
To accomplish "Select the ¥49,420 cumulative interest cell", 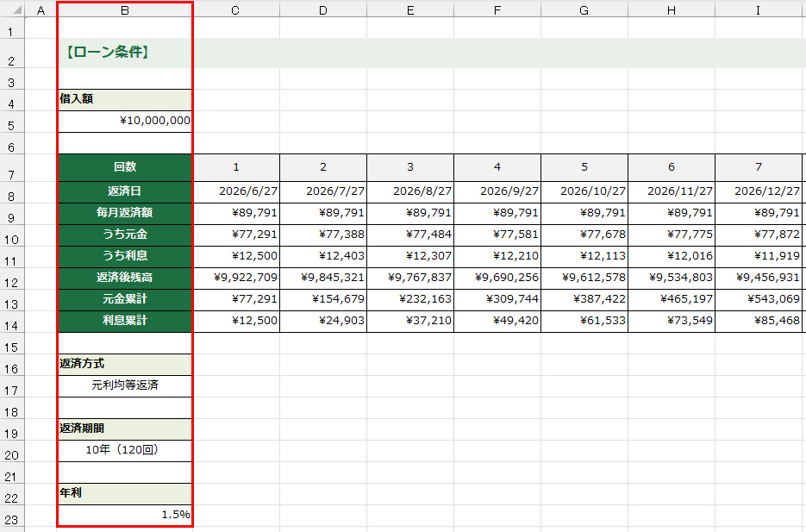I will [497, 322].
